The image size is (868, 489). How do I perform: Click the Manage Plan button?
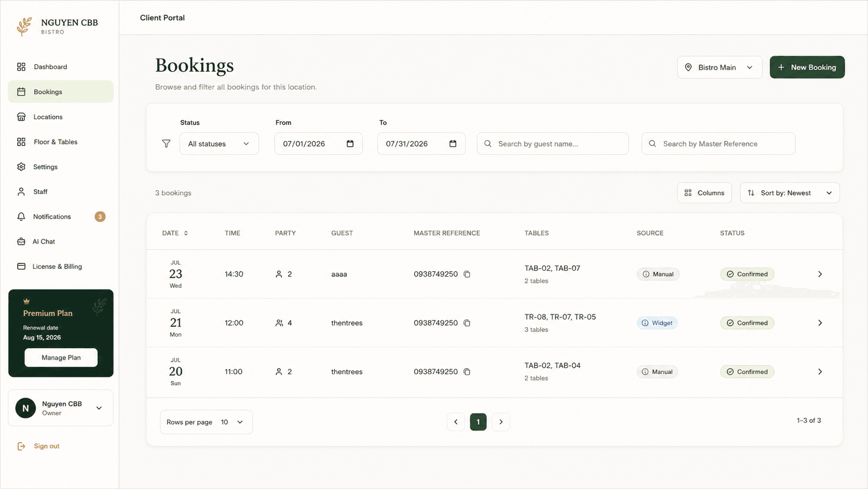tap(61, 358)
